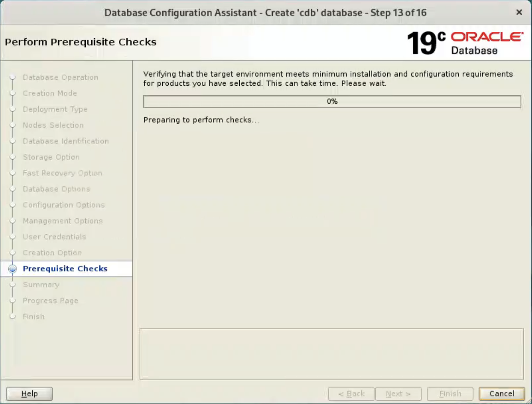Select the Creation Option step
The image size is (532, 404).
tap(52, 253)
